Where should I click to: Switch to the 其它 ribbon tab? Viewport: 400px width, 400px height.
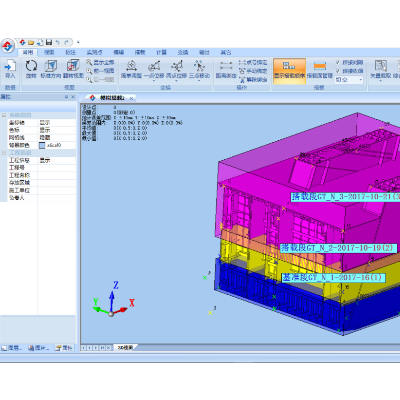click(226, 52)
